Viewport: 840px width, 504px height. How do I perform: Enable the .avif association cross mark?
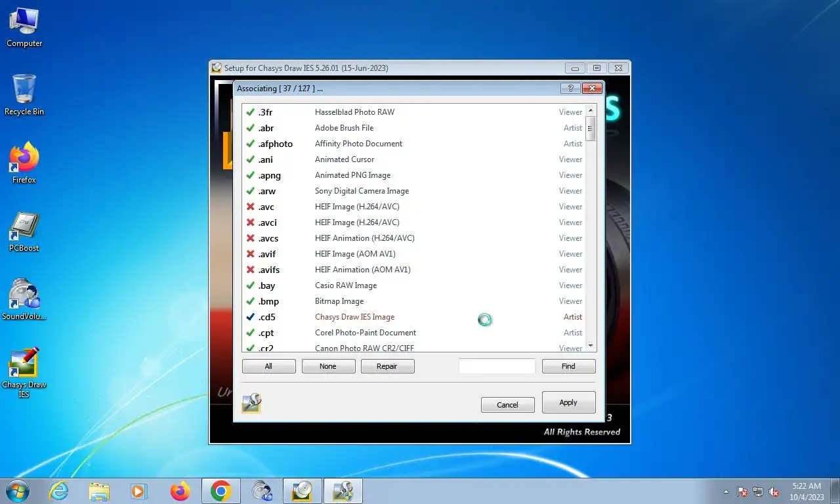250,254
